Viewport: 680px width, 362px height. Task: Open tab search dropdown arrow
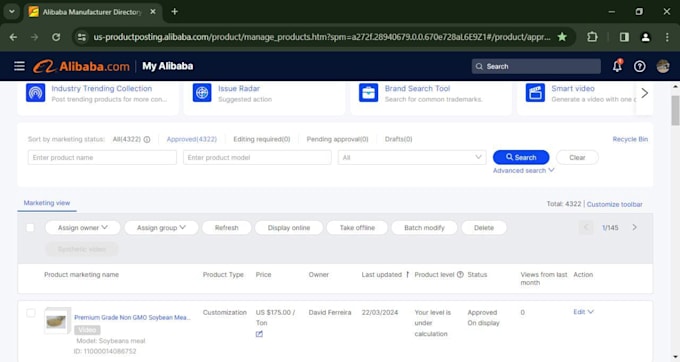[12, 12]
